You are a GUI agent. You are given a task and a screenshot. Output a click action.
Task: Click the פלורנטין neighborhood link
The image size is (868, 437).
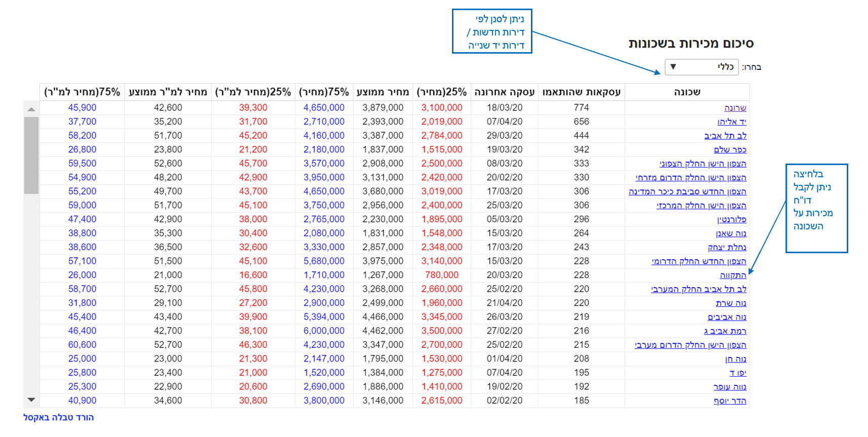point(731,219)
